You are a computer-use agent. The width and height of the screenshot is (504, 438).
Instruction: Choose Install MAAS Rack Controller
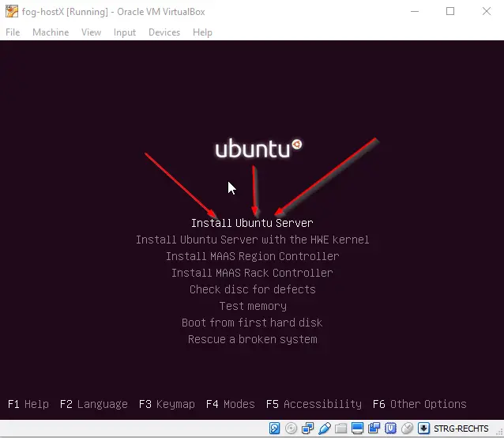click(x=252, y=273)
